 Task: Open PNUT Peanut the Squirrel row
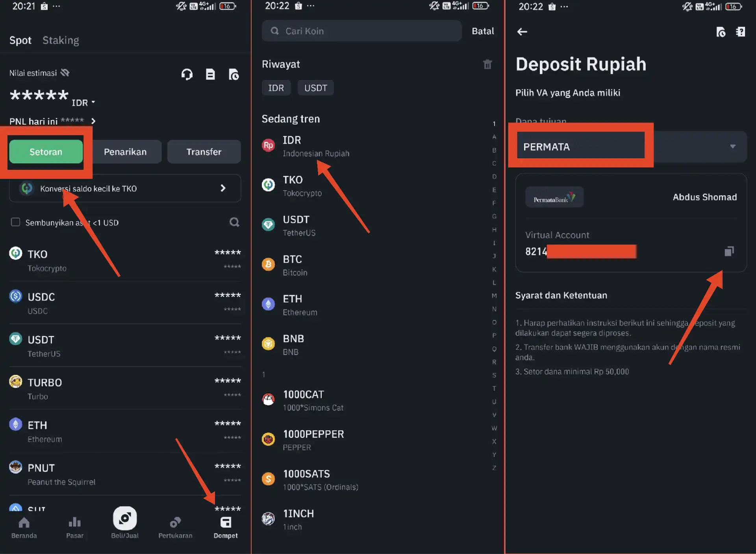pyautogui.click(x=125, y=474)
